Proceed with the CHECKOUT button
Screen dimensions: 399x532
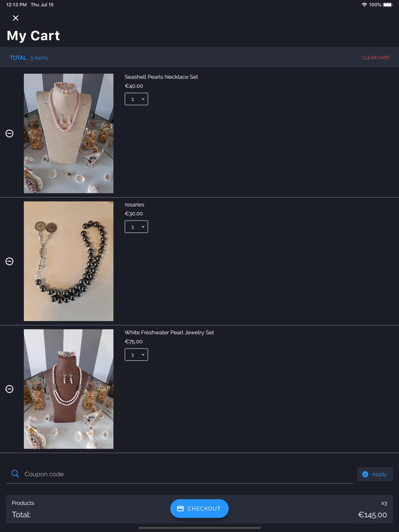coord(199,508)
